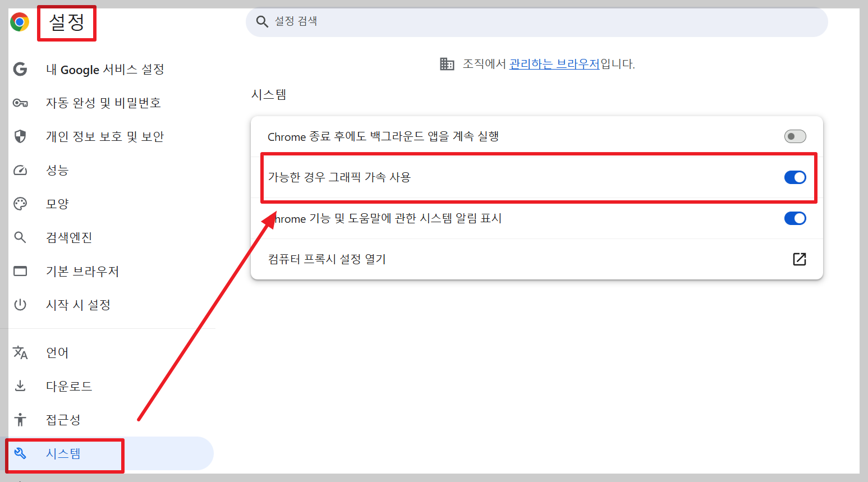Click the 가능한 경우 그래픽 가속 사용 label

(339, 177)
